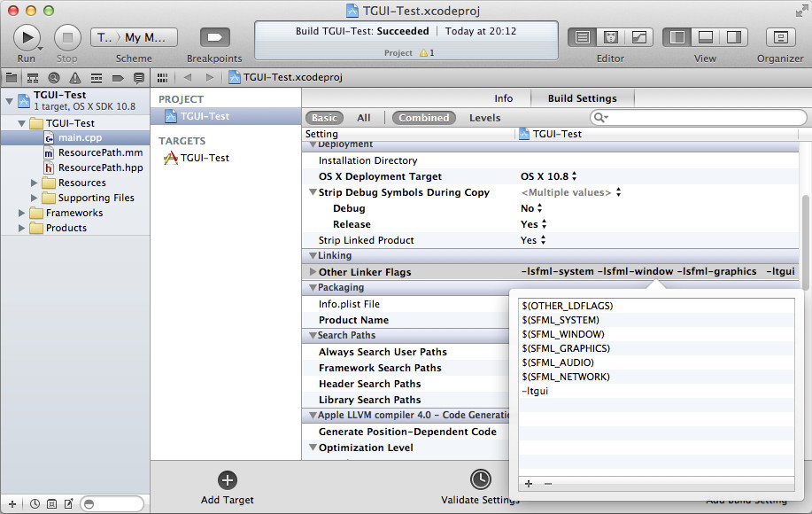The image size is (812, 514).
Task: Show the Symbol navigator
Action: (33, 78)
